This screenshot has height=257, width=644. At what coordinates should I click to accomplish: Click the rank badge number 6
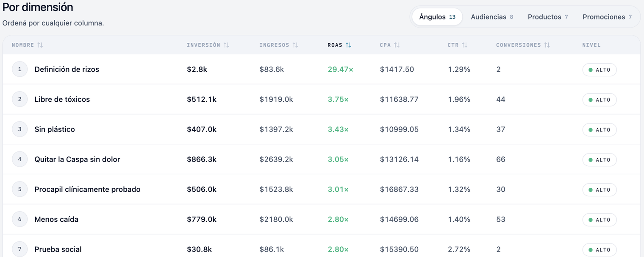click(19, 219)
